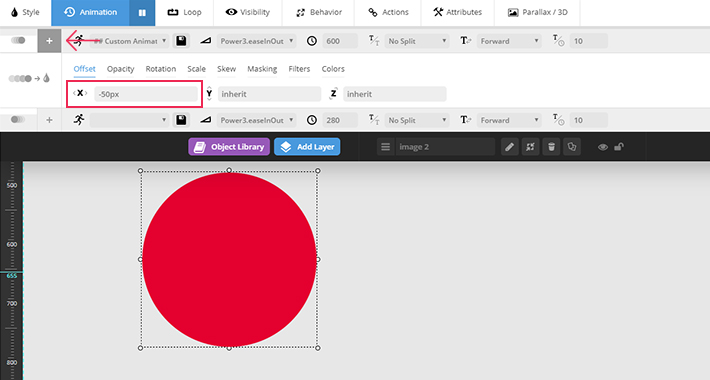Click easing icon in first frame row
This screenshot has height=380, width=710.
[x=206, y=41]
